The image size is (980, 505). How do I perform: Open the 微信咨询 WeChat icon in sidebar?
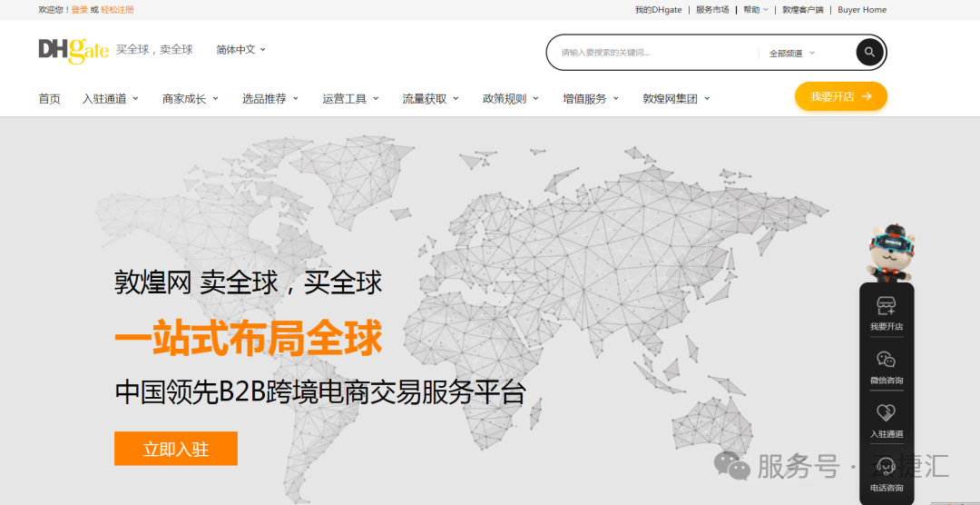(x=887, y=359)
